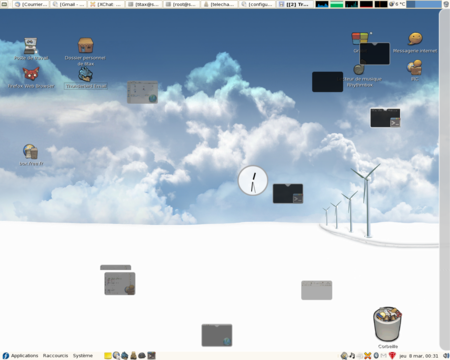The image size is (450, 360).
Task: Launch the terminal icon in bottom panel launchers
Action: (x=152, y=356)
